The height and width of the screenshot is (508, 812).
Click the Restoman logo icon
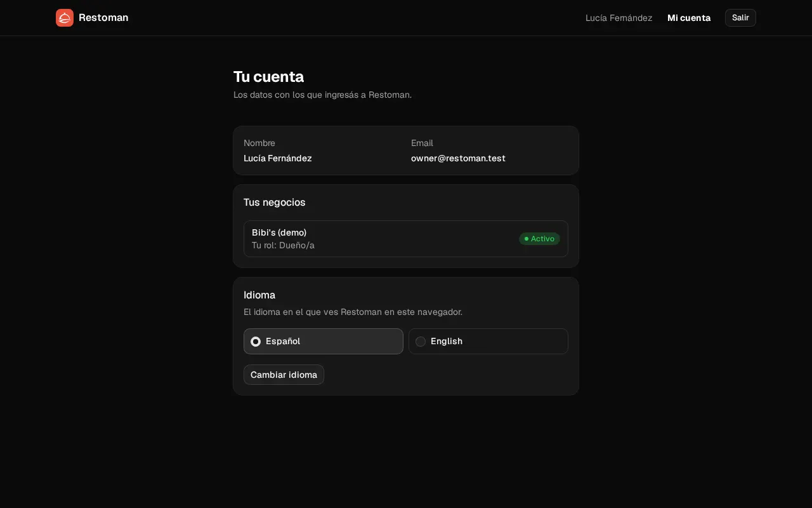65,18
